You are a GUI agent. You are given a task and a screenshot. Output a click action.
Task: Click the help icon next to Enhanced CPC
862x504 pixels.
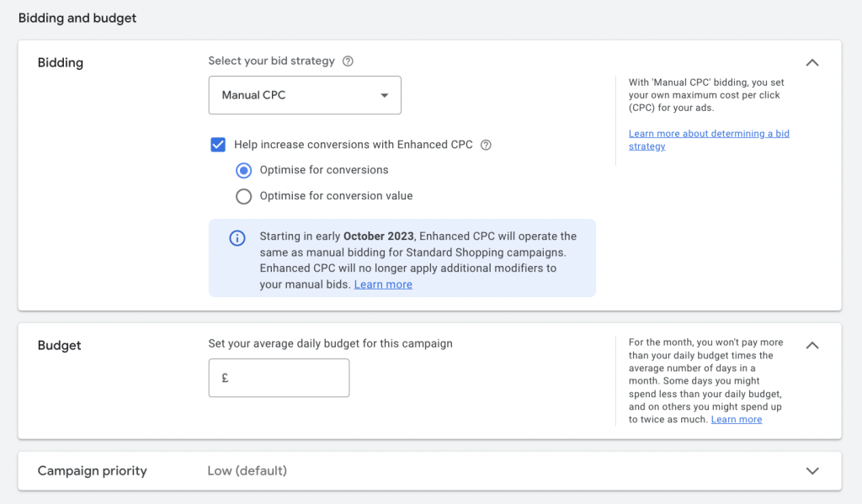[486, 145]
